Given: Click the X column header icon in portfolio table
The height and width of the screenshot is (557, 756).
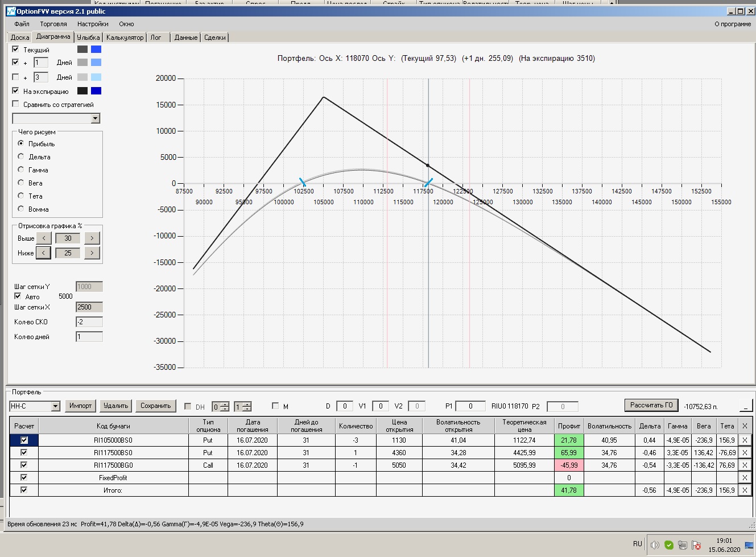Looking at the screenshot, I should (x=745, y=426).
